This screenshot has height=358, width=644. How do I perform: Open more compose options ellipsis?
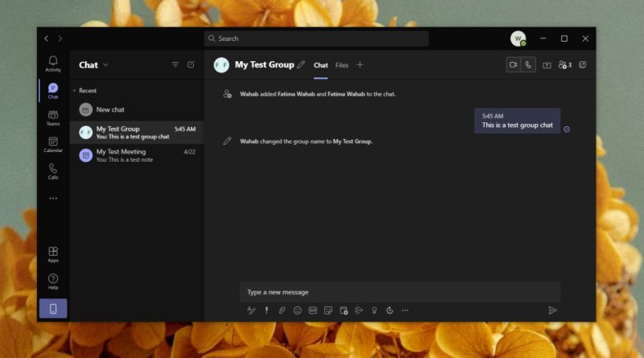pos(405,311)
